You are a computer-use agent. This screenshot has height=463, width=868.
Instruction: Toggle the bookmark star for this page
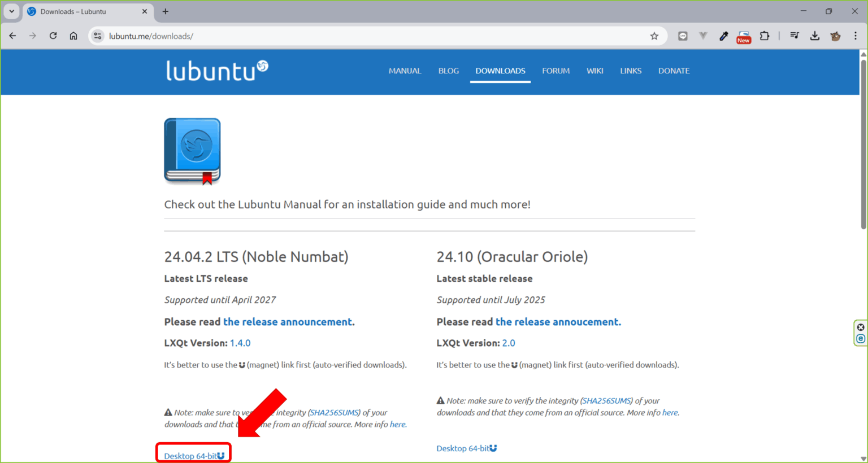654,35
